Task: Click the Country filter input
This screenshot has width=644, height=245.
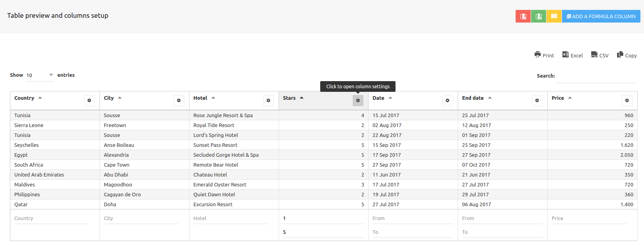Action: (52, 218)
